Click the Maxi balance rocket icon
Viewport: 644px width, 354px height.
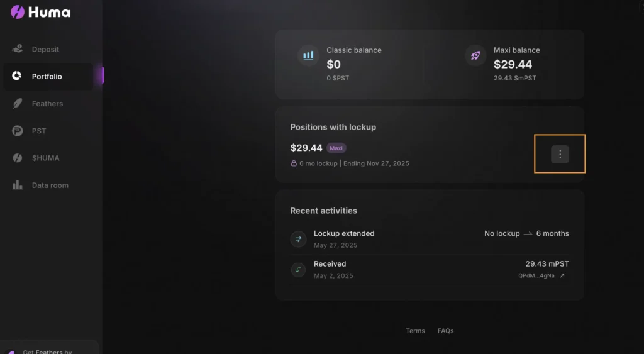point(475,55)
